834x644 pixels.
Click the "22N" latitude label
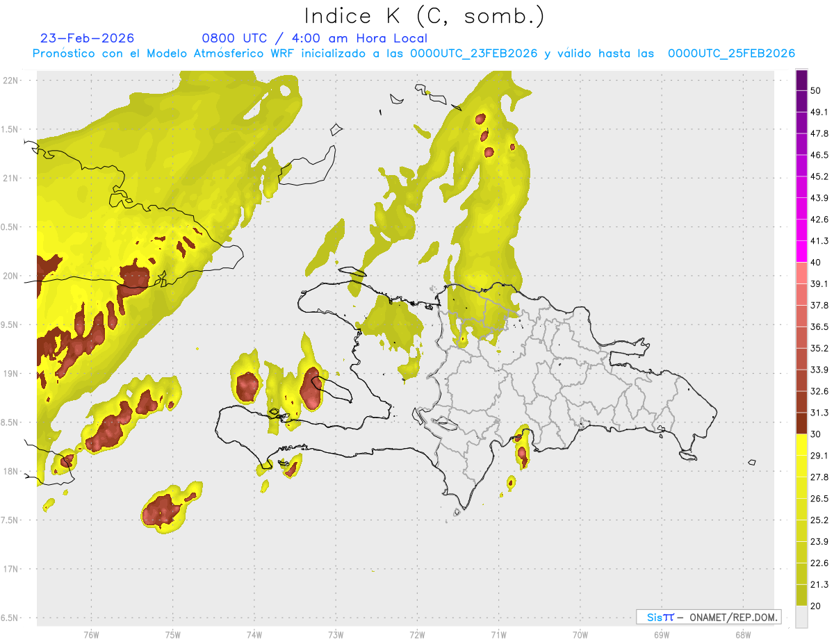[11, 80]
